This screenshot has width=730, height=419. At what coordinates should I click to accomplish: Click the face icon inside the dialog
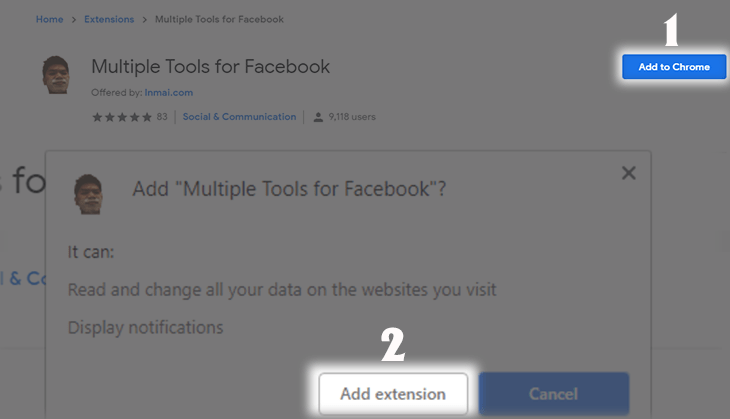click(x=88, y=194)
